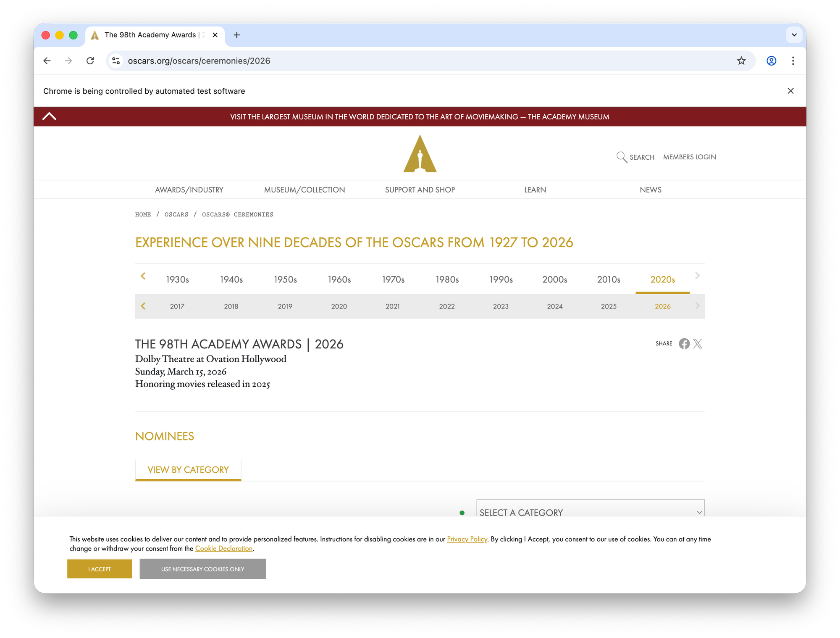Open Chrome three-dot menu

pos(793,61)
